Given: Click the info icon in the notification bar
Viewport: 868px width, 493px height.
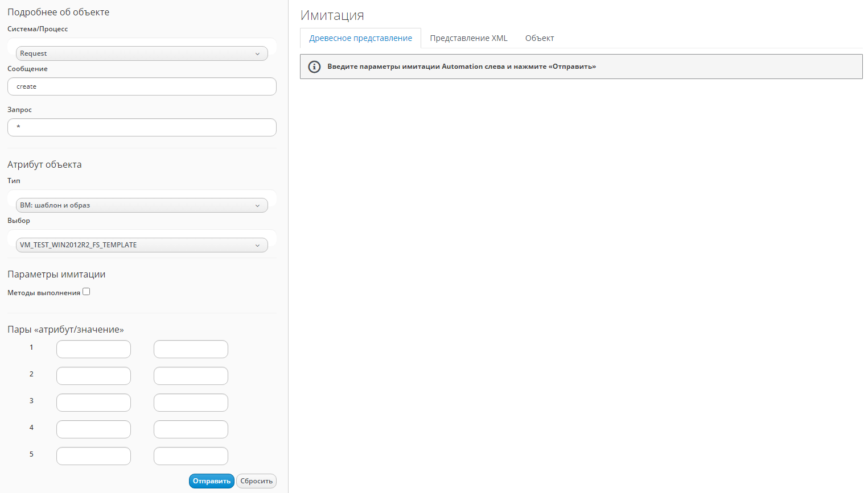Looking at the screenshot, I should [314, 67].
